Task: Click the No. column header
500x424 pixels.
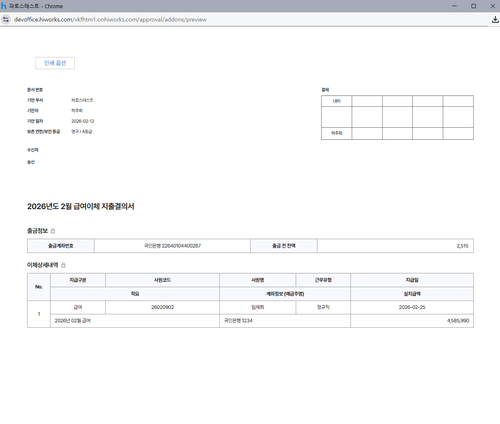Action: coord(39,287)
